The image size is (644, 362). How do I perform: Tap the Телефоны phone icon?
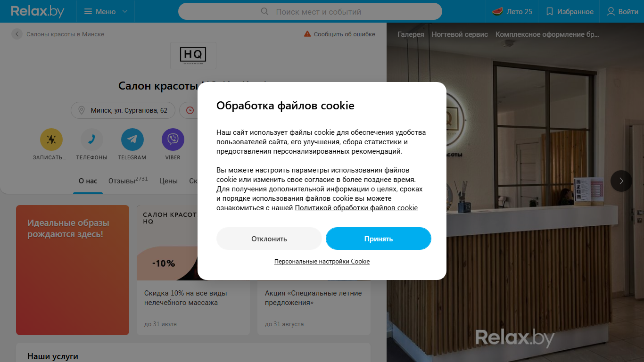[x=92, y=140]
